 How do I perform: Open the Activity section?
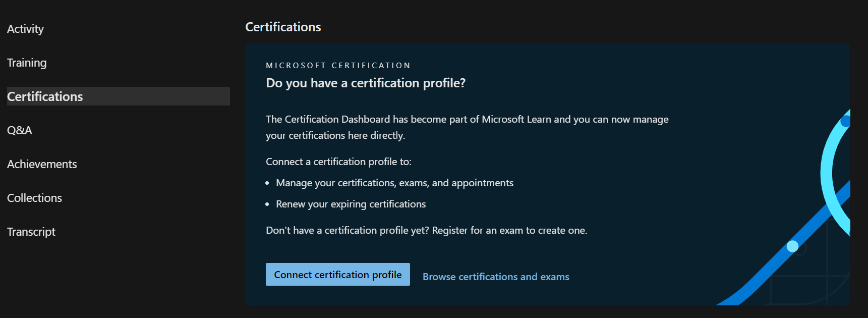25,29
